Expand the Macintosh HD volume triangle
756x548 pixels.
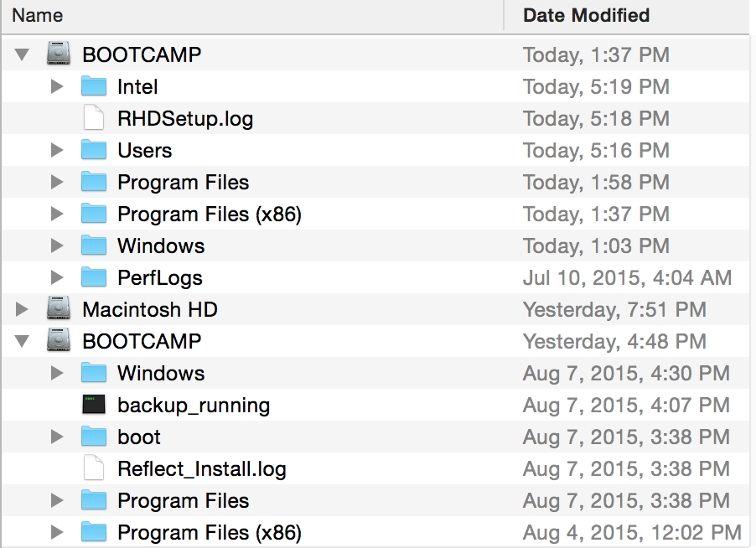tap(23, 309)
